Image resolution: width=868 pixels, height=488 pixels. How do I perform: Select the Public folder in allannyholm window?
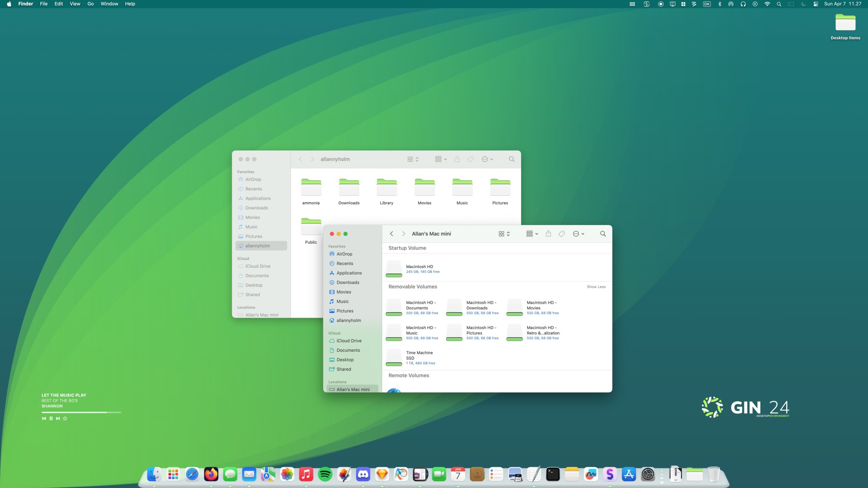click(311, 231)
